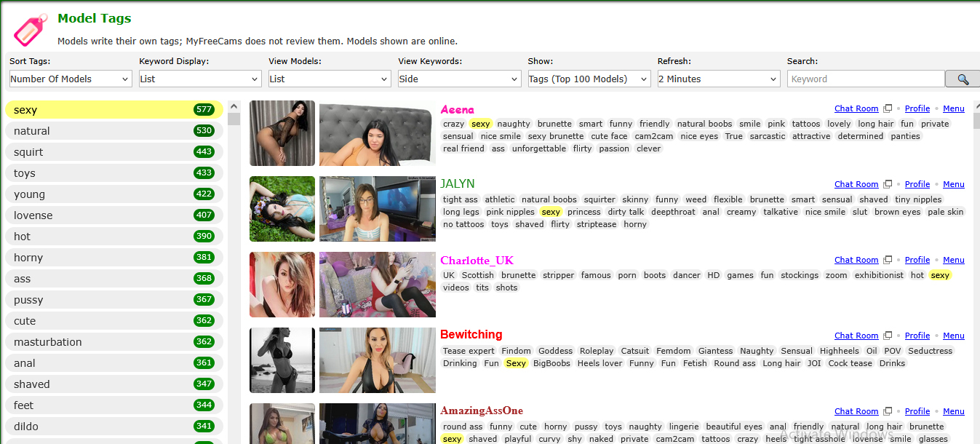Click the JALYN model name
Screen dimensions: 980x444
[458, 183]
